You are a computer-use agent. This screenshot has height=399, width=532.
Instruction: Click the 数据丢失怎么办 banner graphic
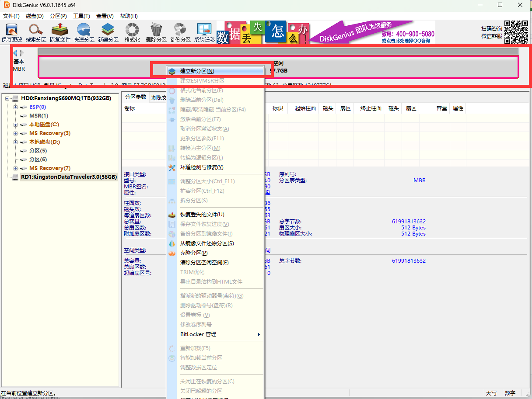point(263,32)
